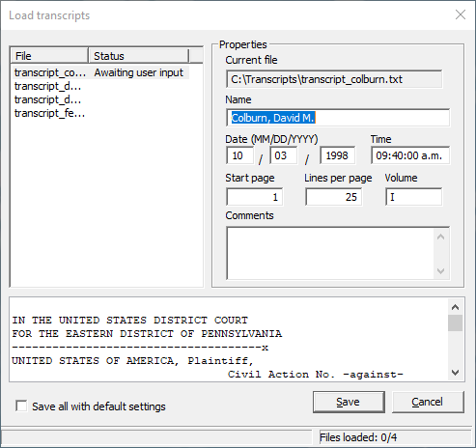Click the Comments box scroll up arrow
Image resolution: width=476 pixels, height=448 pixels.
pyautogui.click(x=440, y=238)
